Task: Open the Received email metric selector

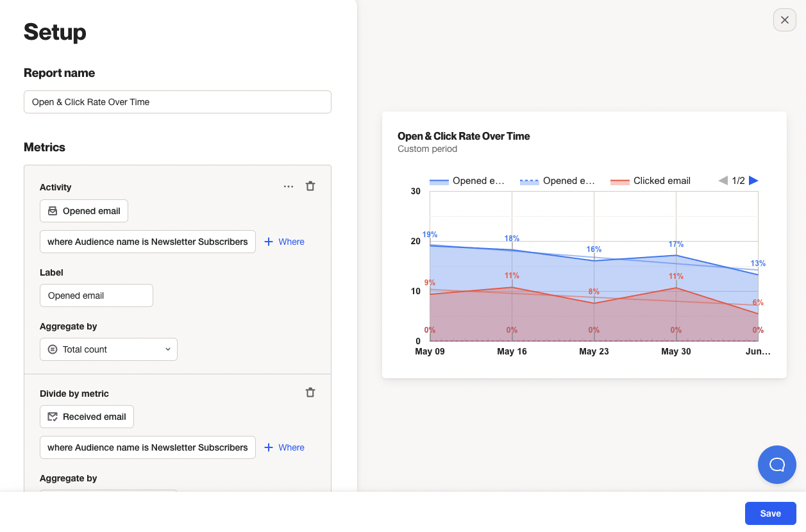Action: click(x=87, y=417)
